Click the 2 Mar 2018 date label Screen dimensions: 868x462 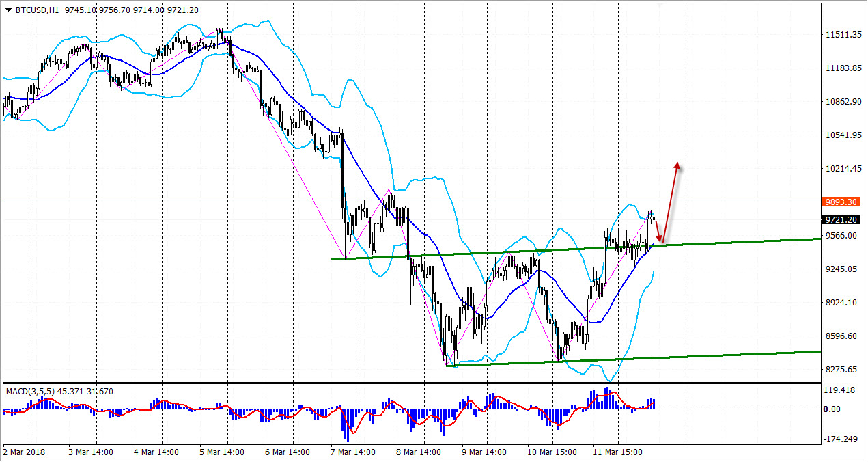23,452
